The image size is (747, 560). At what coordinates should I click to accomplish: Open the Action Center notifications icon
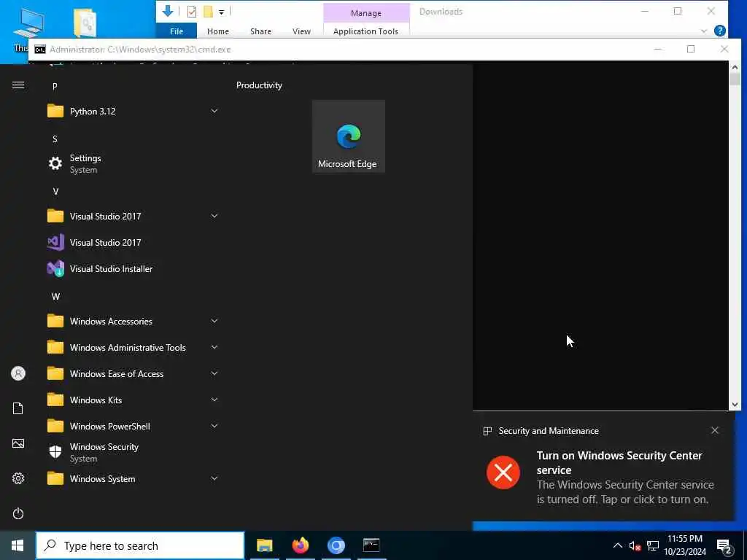(x=724, y=547)
